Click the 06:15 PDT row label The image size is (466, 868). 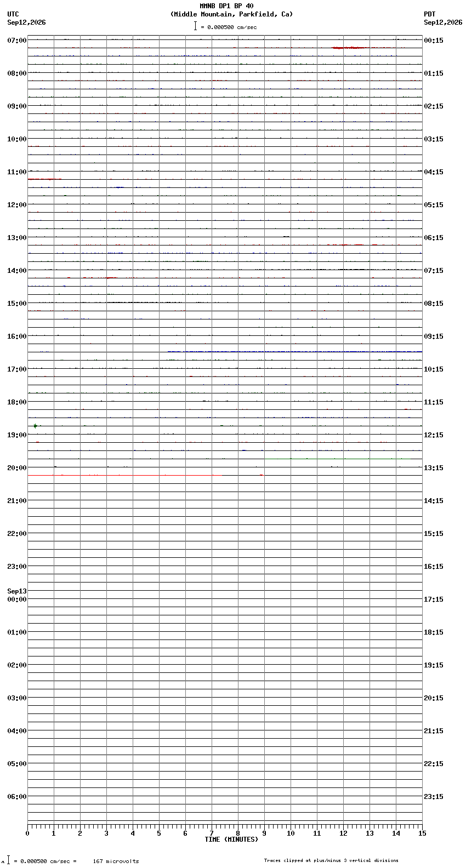coord(434,238)
